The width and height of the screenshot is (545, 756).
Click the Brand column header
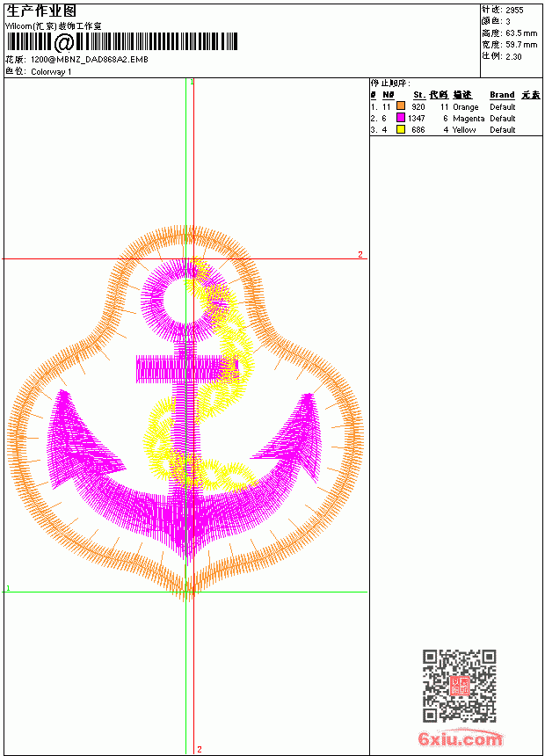click(x=502, y=95)
